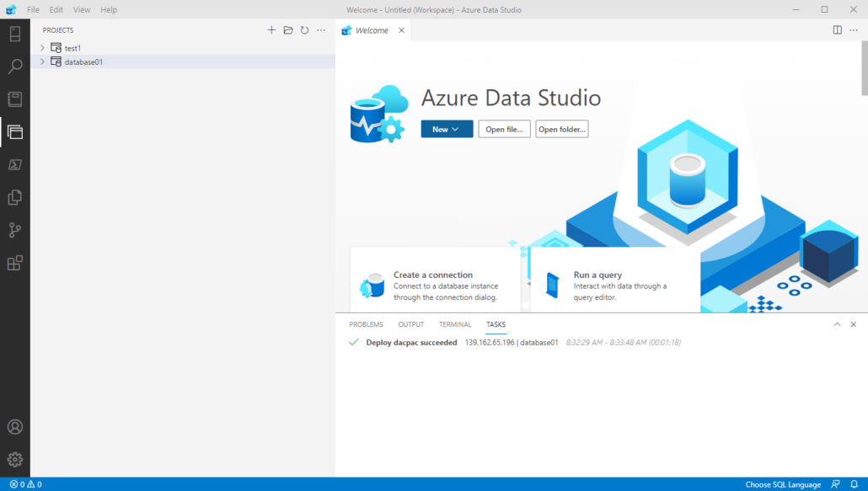Expand the test1 project node

tap(42, 48)
